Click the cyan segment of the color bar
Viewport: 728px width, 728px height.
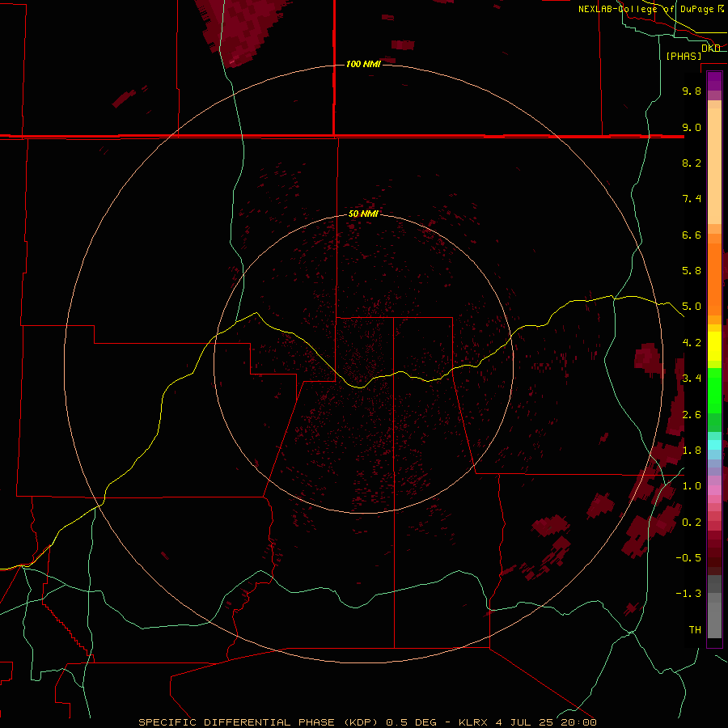pyautogui.click(x=714, y=445)
